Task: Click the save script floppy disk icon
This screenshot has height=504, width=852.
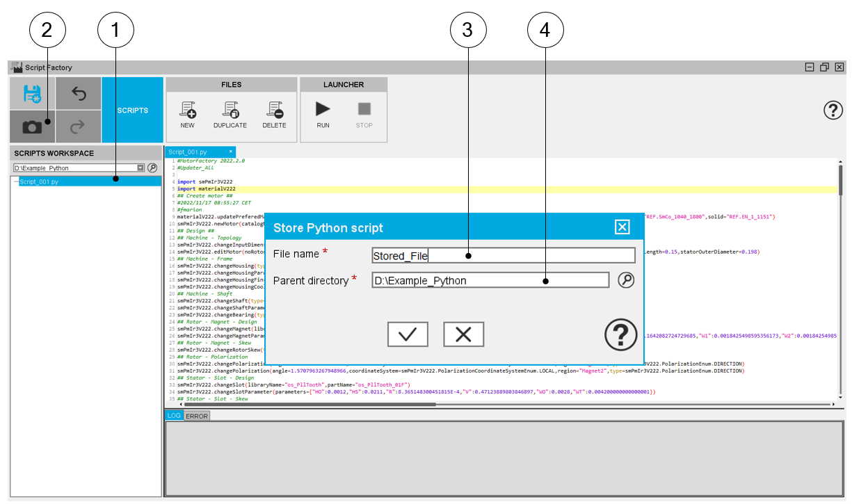Action: [32, 94]
